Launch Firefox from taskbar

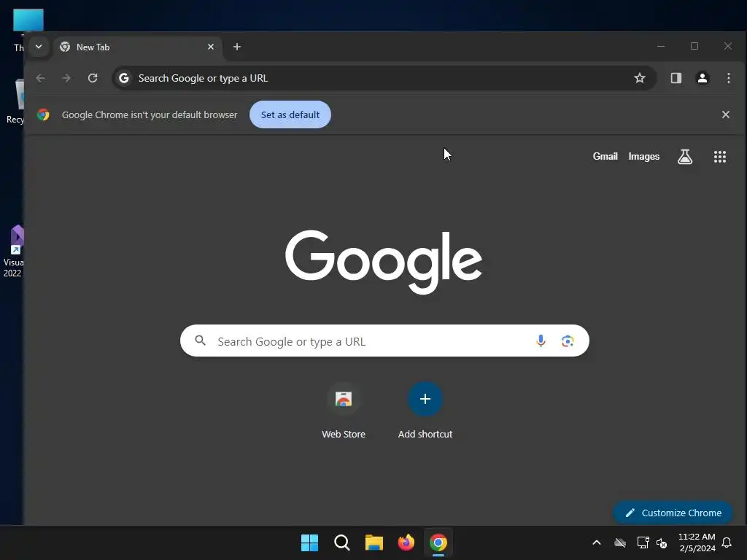[406, 542]
